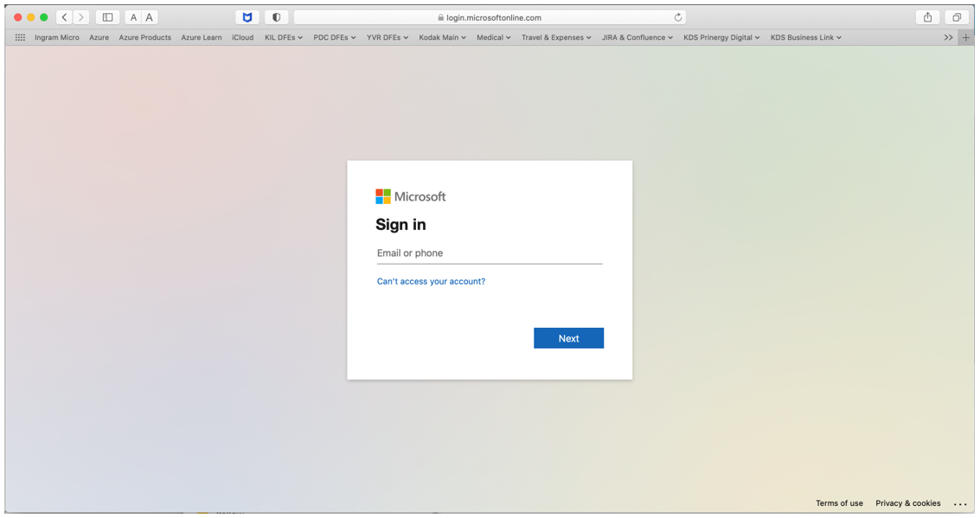980x518 pixels.
Task: Expand the Travel & Expenses bookmark folder
Action: [556, 37]
